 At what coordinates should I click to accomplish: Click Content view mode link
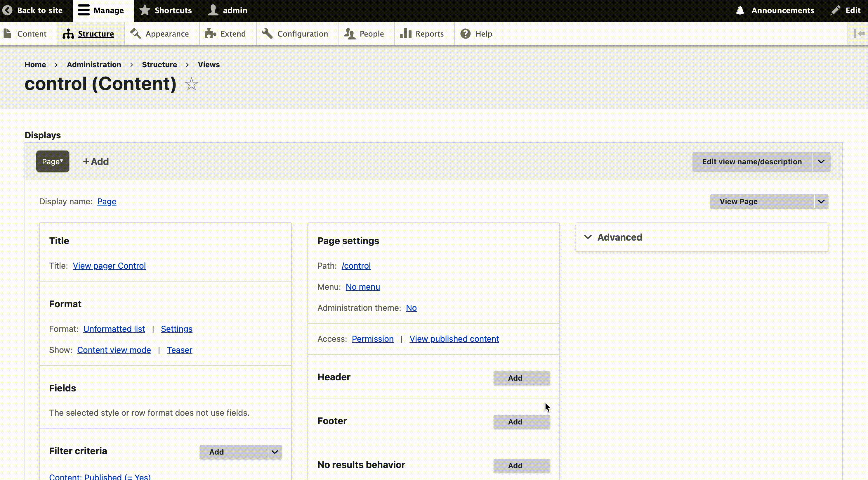click(114, 350)
